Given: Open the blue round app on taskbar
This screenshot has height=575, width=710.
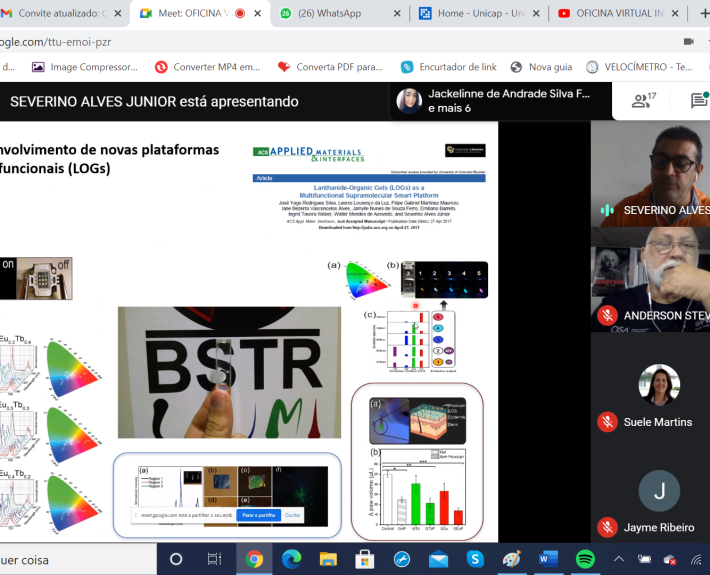Looking at the screenshot, I should point(402,560).
